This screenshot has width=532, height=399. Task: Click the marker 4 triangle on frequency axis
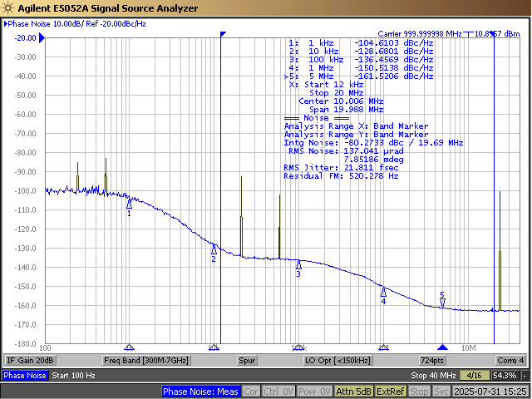tap(383, 347)
